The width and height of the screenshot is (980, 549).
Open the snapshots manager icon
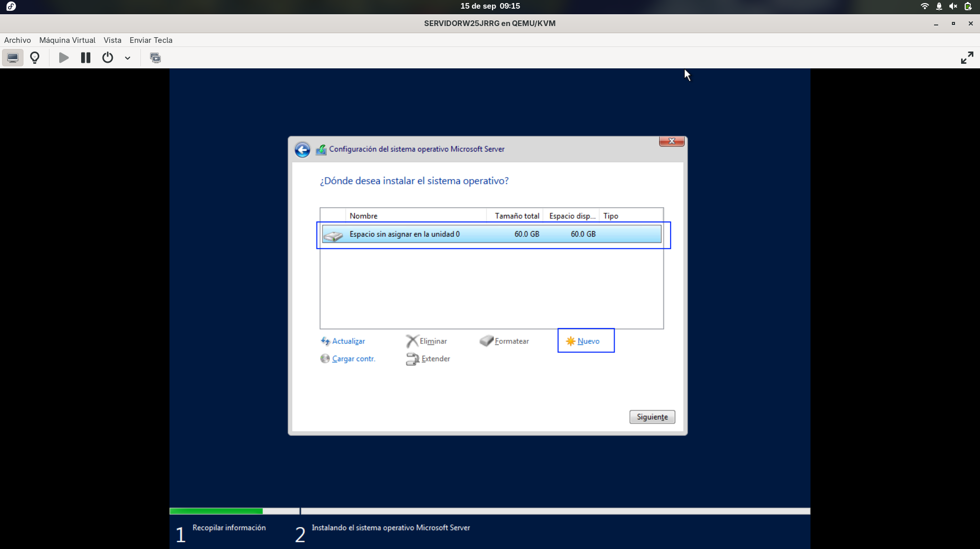[x=155, y=58]
